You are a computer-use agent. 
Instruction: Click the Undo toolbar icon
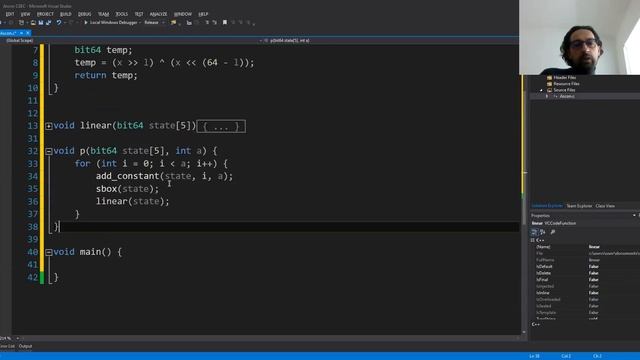pos(59,22)
